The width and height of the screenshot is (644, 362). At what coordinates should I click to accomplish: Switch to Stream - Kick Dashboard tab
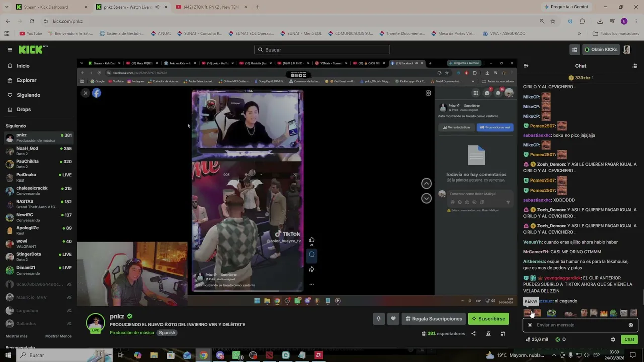(x=51, y=7)
